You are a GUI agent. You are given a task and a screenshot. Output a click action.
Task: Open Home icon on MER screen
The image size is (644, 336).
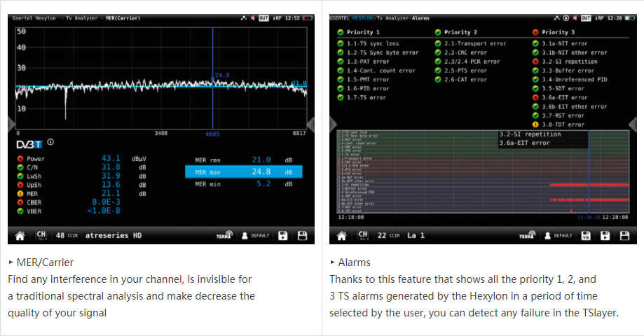pos(20,236)
